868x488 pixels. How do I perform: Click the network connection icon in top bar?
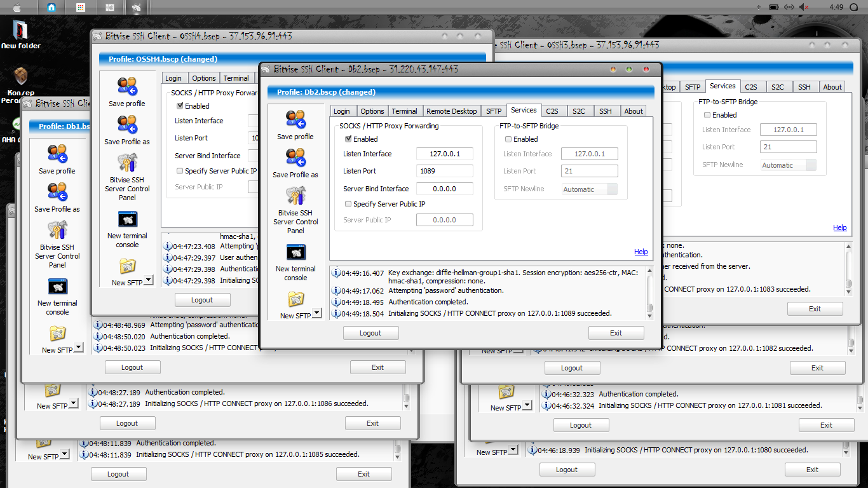(x=789, y=7)
